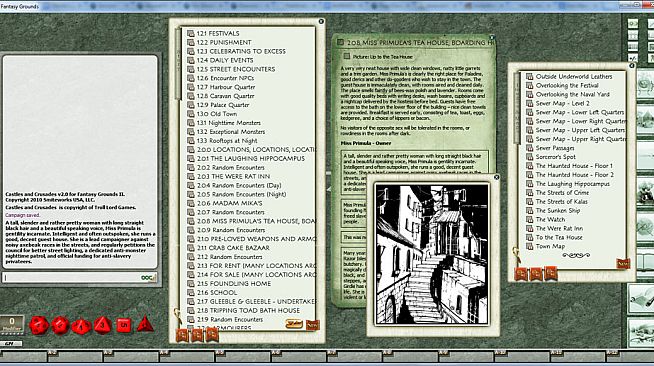Select story entry 12.8 Caravan Quarter
Viewport: 654px width, 366px height.
[x=226, y=96]
